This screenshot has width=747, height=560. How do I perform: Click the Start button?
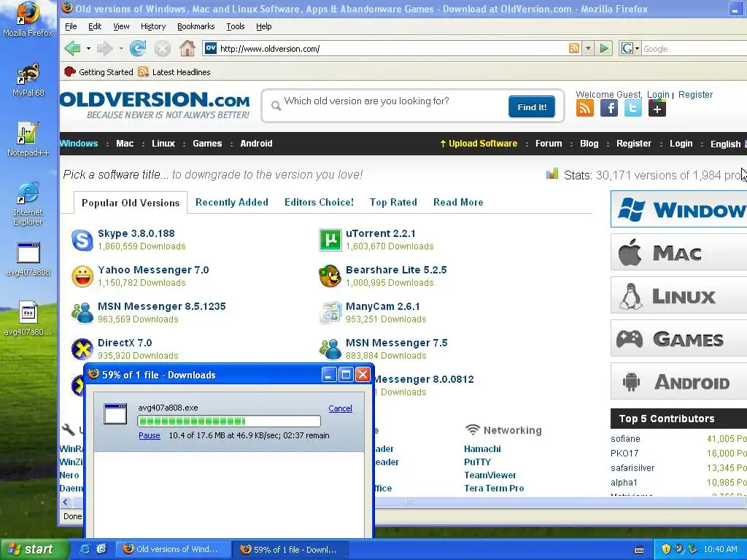pos(34,549)
